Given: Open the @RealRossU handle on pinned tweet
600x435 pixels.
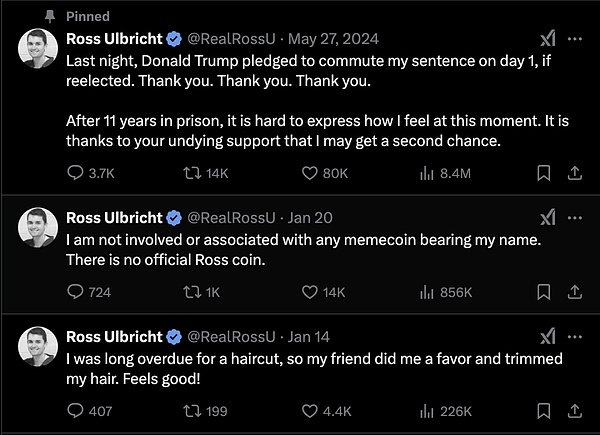Looking at the screenshot, I should 231,39.
